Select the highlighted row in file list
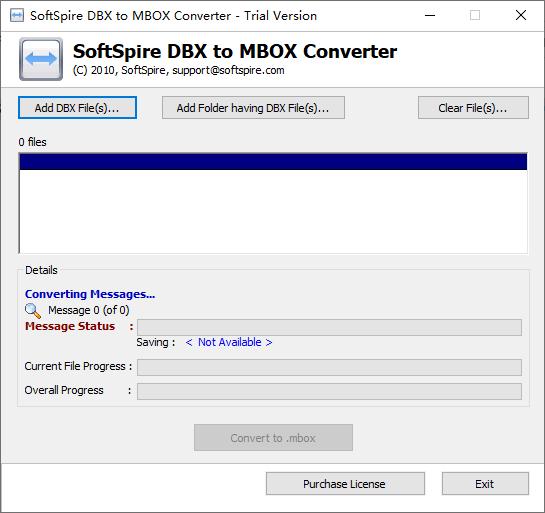The image size is (545, 513). (273, 162)
